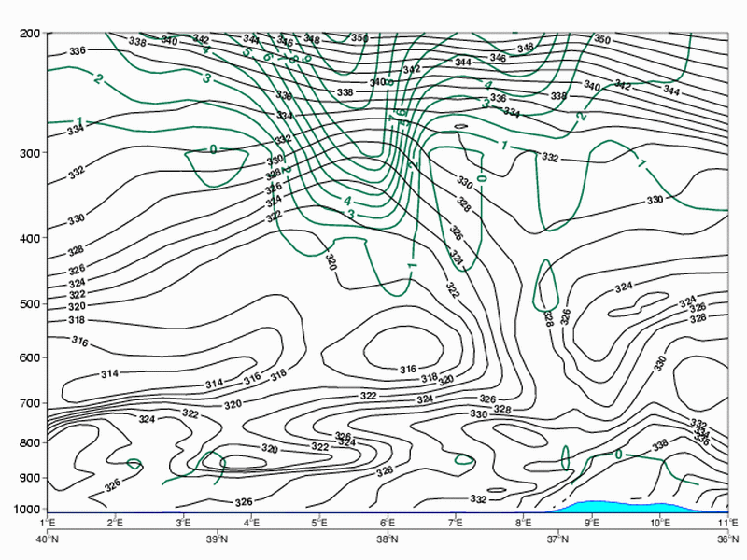The image size is (747, 560).
Task: Click the green 0 label near 3°E at 300
Action: point(213,149)
